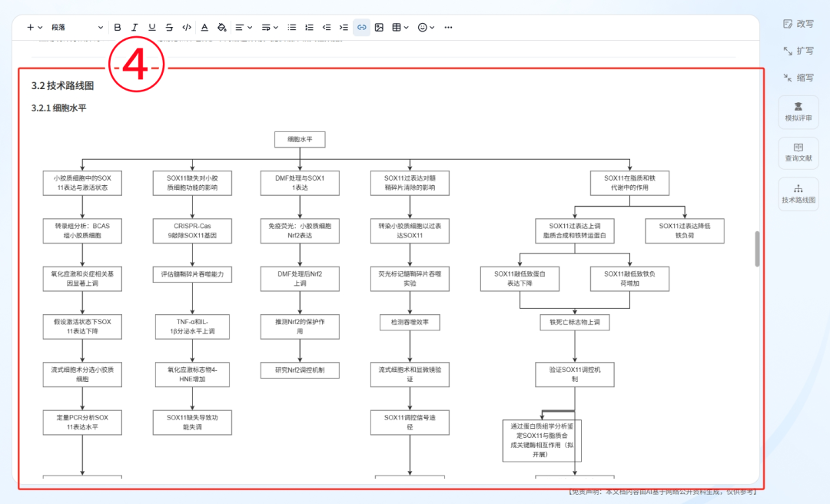Insert a bulleted list
This screenshot has width=830, height=504.
coord(292,28)
